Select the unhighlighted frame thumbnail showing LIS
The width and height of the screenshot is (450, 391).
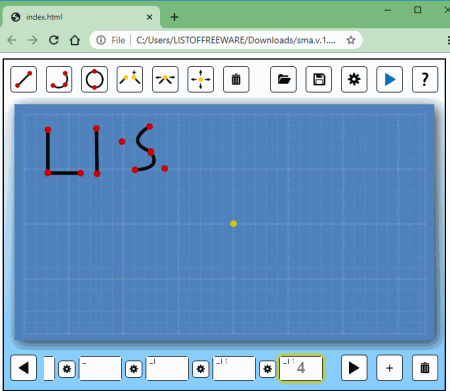[234, 368]
